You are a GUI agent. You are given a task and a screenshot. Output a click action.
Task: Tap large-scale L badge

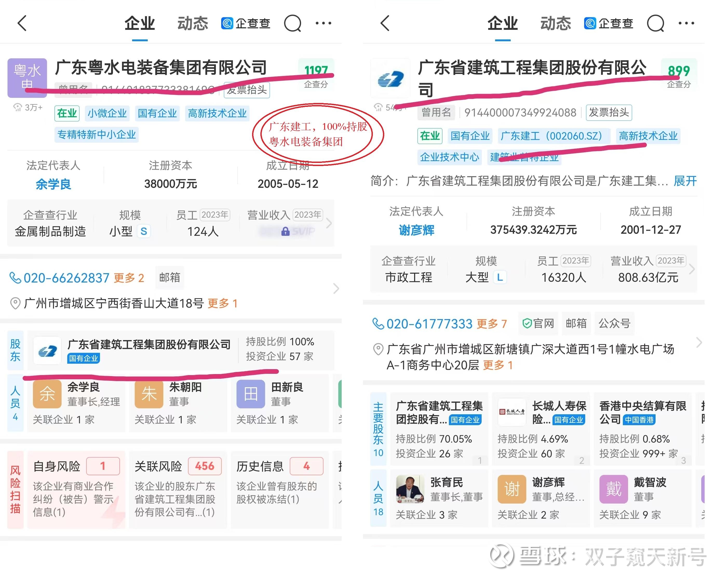pos(500,277)
